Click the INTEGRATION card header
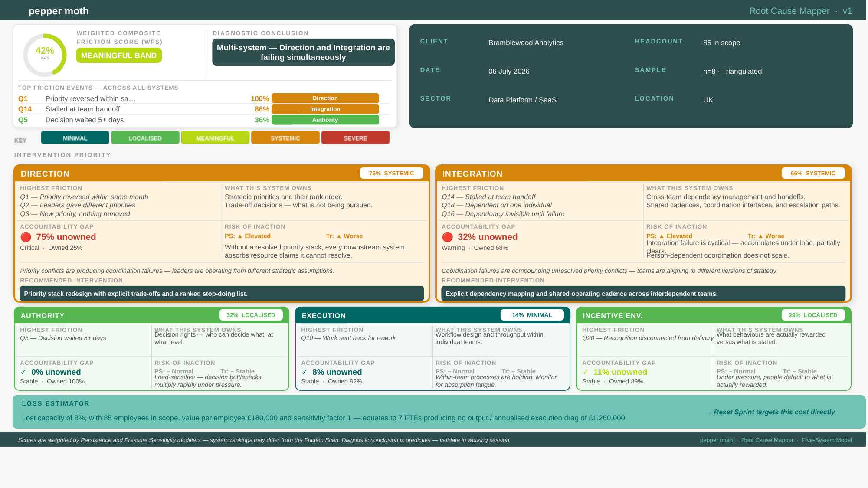This screenshot has height=488, width=868. click(x=643, y=174)
